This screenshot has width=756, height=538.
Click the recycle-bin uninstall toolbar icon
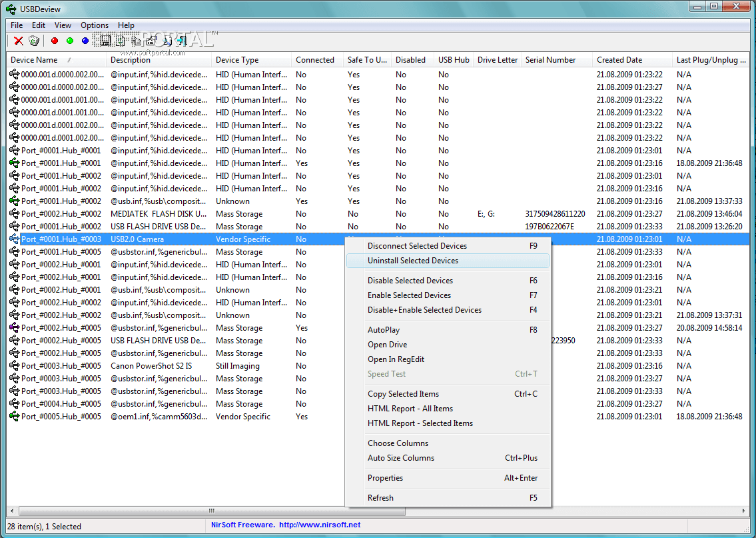(34, 41)
